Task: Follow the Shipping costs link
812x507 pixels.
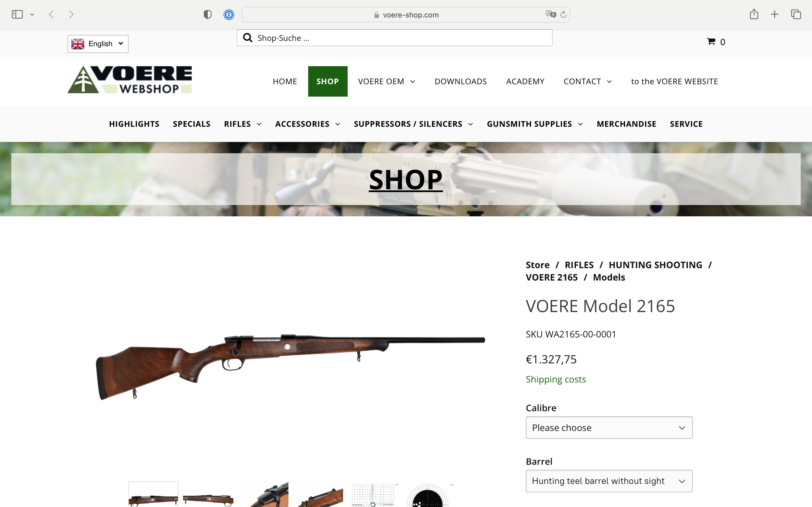Action: [556, 379]
